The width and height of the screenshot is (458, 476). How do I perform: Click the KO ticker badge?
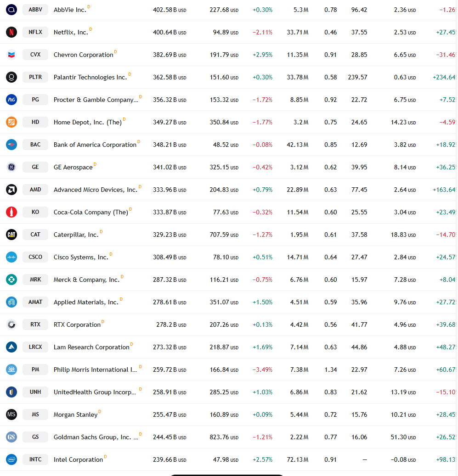point(35,212)
